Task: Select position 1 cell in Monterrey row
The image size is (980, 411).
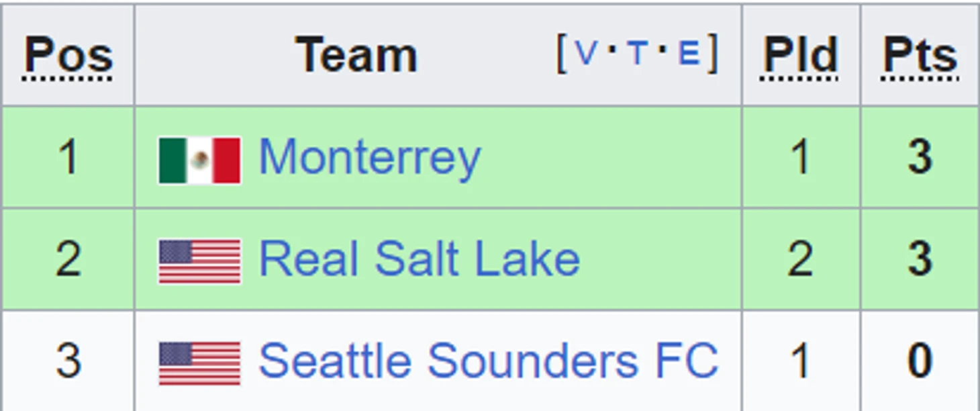Action: click(x=68, y=157)
